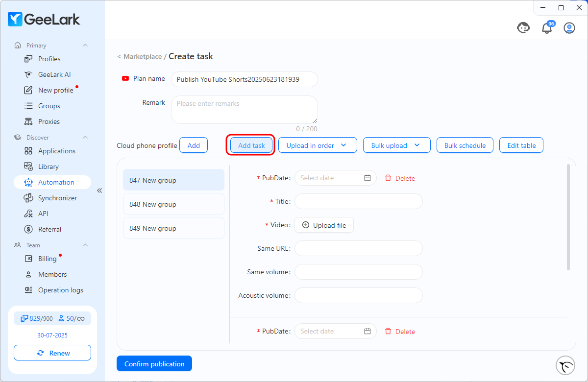Collapse the Primary section
This screenshot has height=382, width=588.
click(x=85, y=45)
